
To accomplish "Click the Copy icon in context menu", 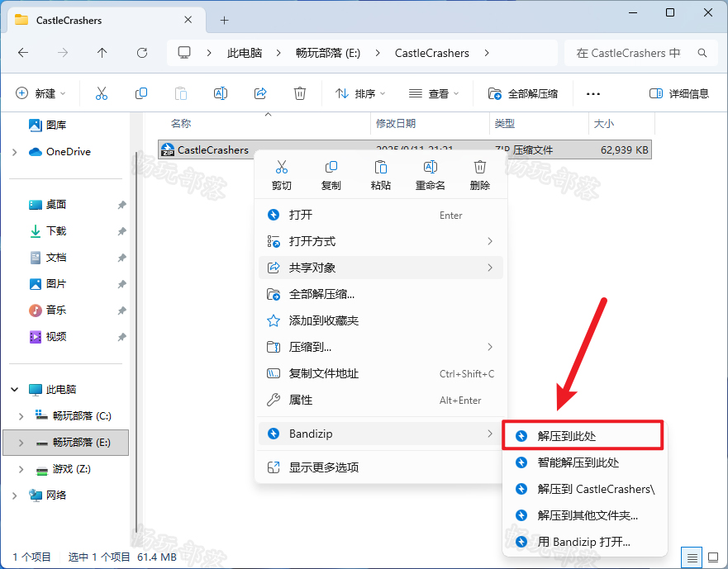I will (x=331, y=167).
